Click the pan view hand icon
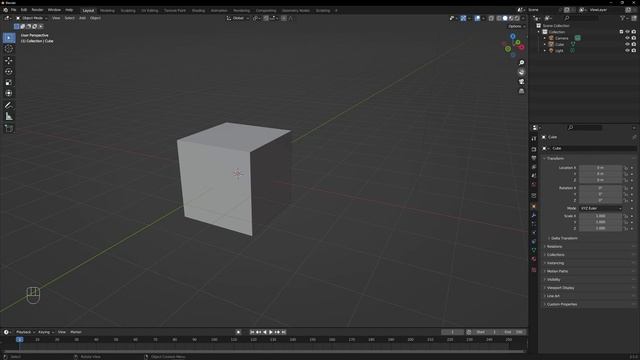640x360 pixels. point(521,72)
